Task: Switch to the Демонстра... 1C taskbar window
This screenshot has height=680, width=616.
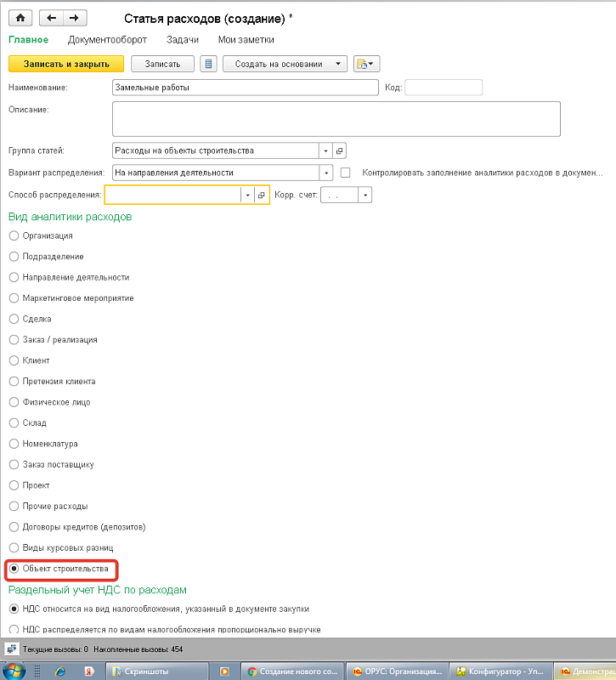Action: (x=586, y=671)
